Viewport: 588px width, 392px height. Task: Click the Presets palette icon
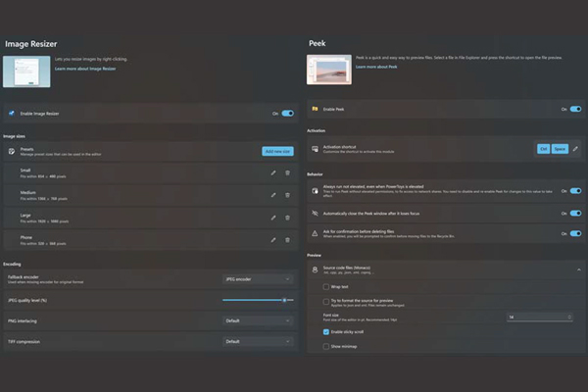12,151
